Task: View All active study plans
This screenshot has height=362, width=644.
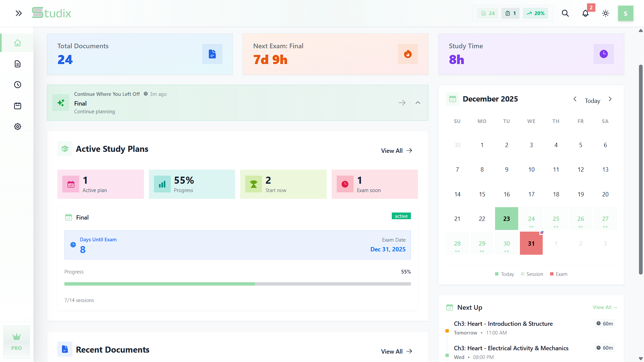Action: coord(396,151)
